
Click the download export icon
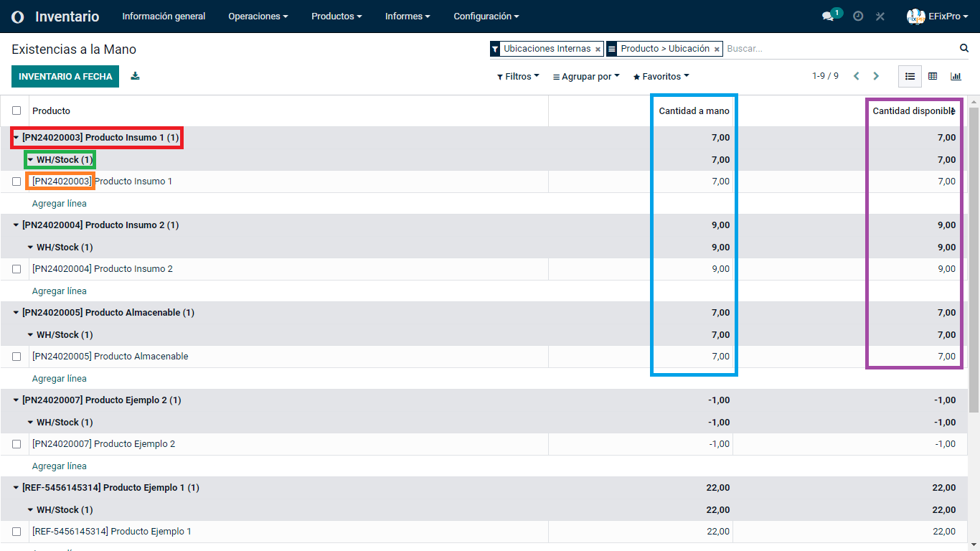(135, 76)
